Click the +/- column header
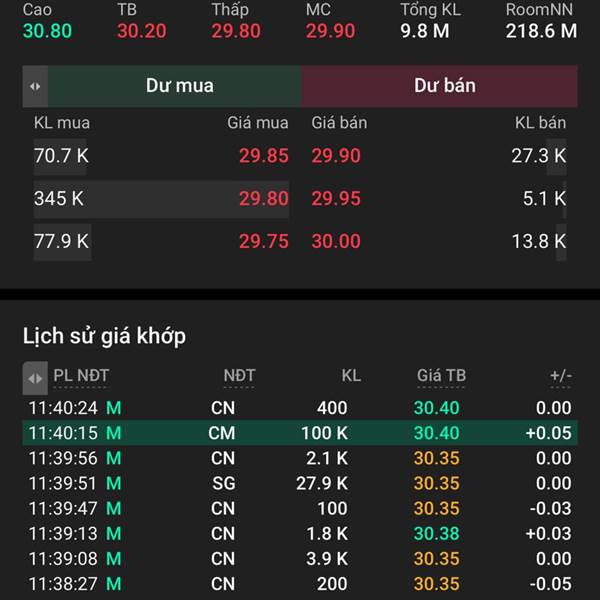The width and height of the screenshot is (600, 600). 560,376
